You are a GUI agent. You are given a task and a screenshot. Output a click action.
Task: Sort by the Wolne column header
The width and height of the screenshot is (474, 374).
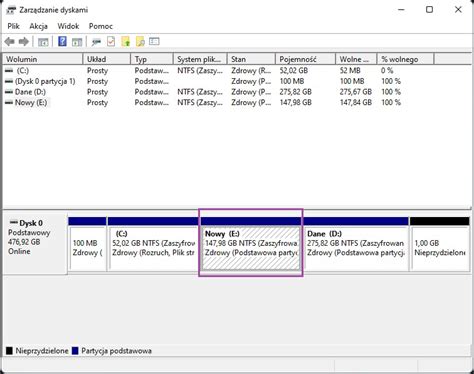tap(356, 59)
